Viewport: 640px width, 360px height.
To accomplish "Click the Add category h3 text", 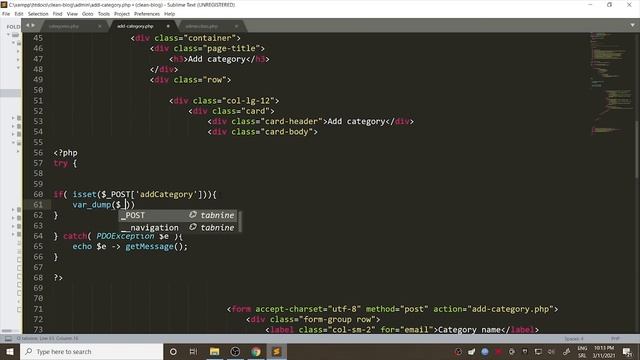I will coord(216,59).
